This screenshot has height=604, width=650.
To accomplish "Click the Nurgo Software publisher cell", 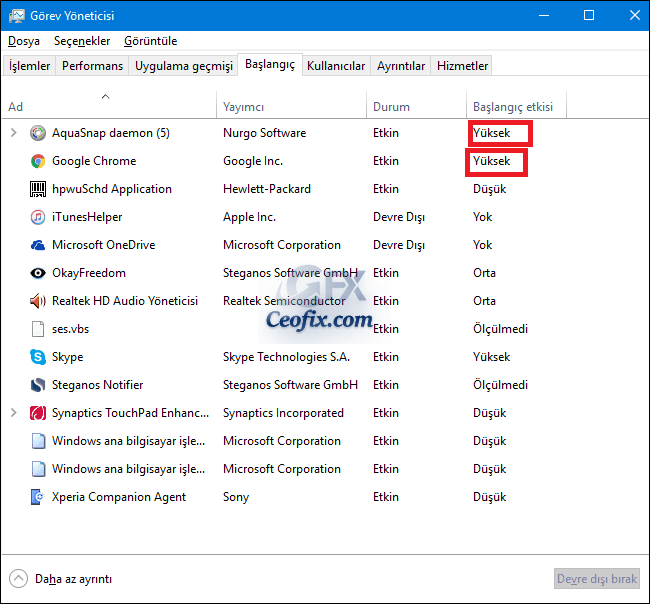I will point(264,133).
